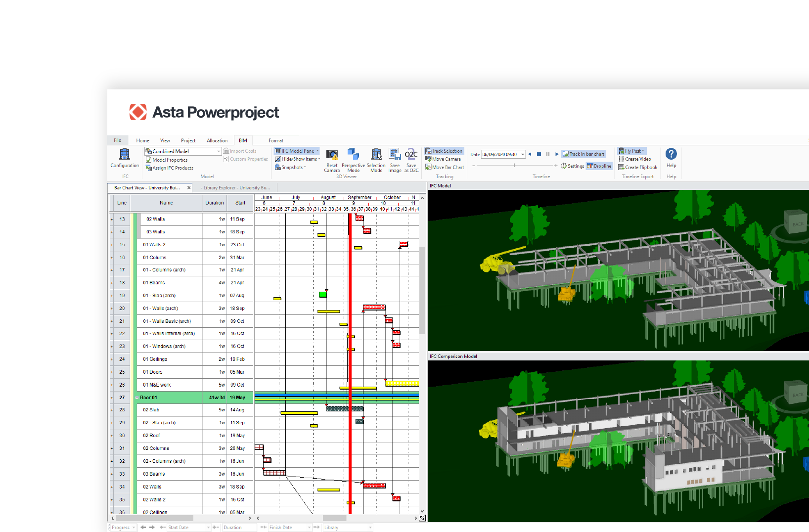This screenshot has width=809, height=532.
Task: Click the Duration column header
Action: pyautogui.click(x=215, y=203)
